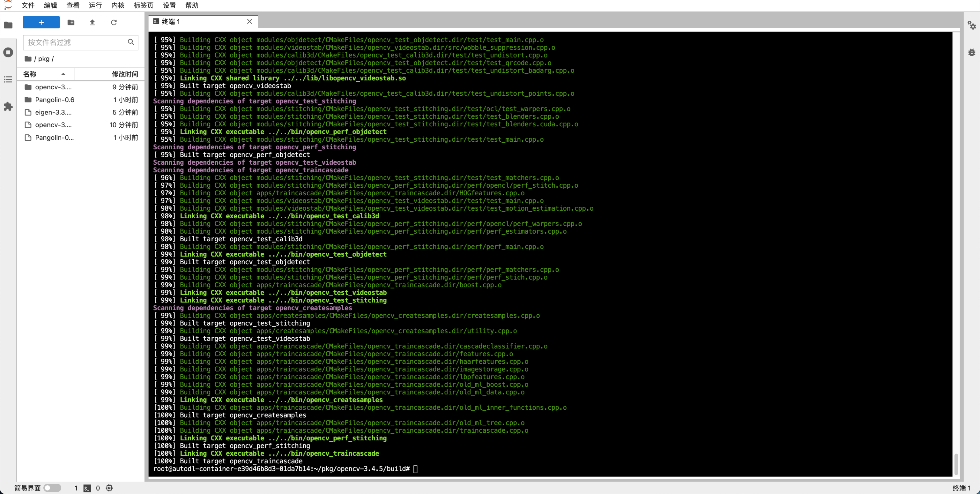This screenshot has height=494, width=980.
Task: Click the upload files icon
Action: pos(92,22)
